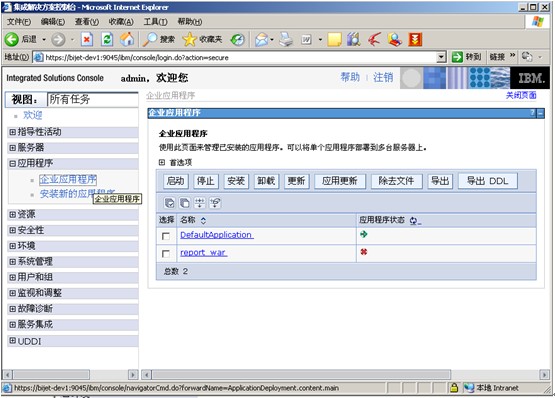Click the Messenger people toolbar icon
Viewport: 555px width, 398px height.
pos(394,39)
